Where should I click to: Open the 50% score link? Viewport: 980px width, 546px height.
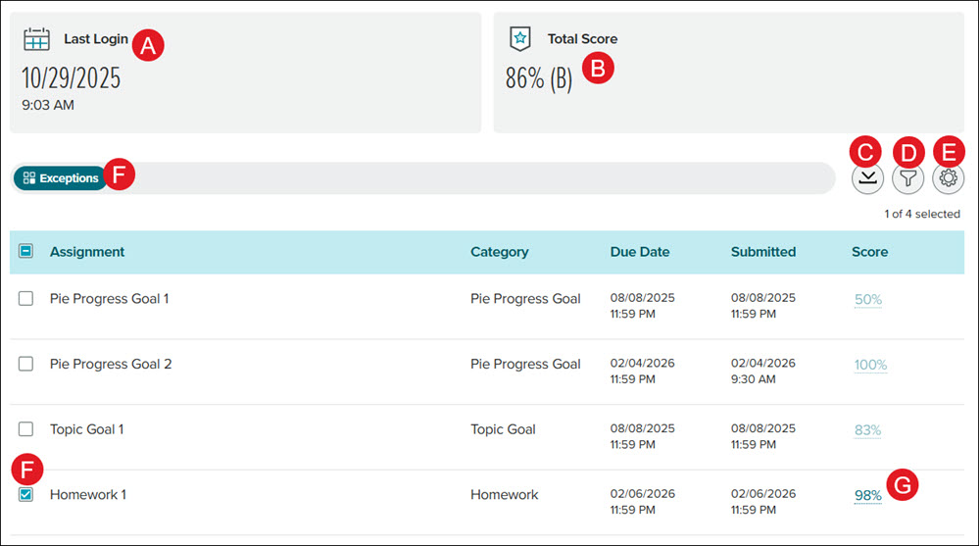[868, 300]
